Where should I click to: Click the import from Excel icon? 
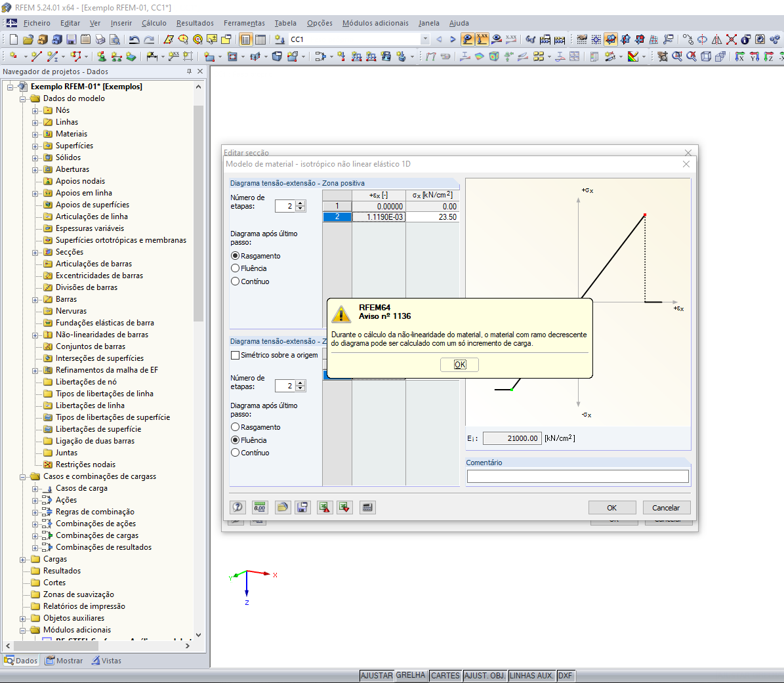pyautogui.click(x=344, y=508)
